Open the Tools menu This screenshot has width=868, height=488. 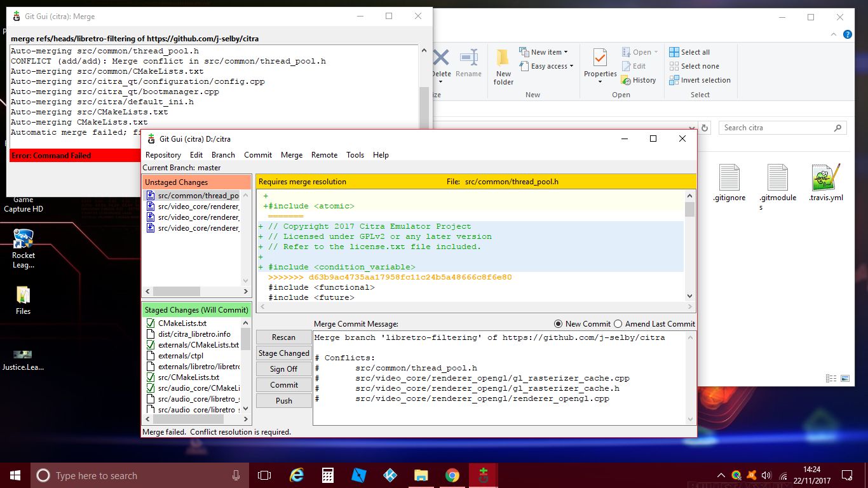coord(355,155)
